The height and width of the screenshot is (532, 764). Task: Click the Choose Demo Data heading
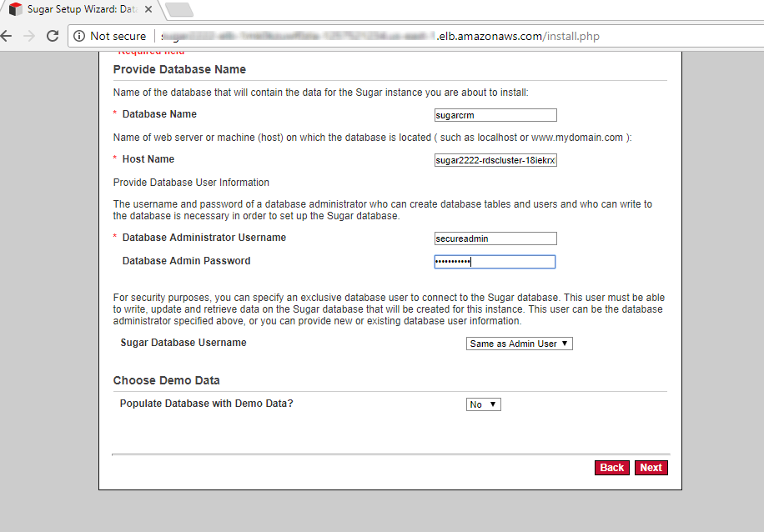[167, 380]
